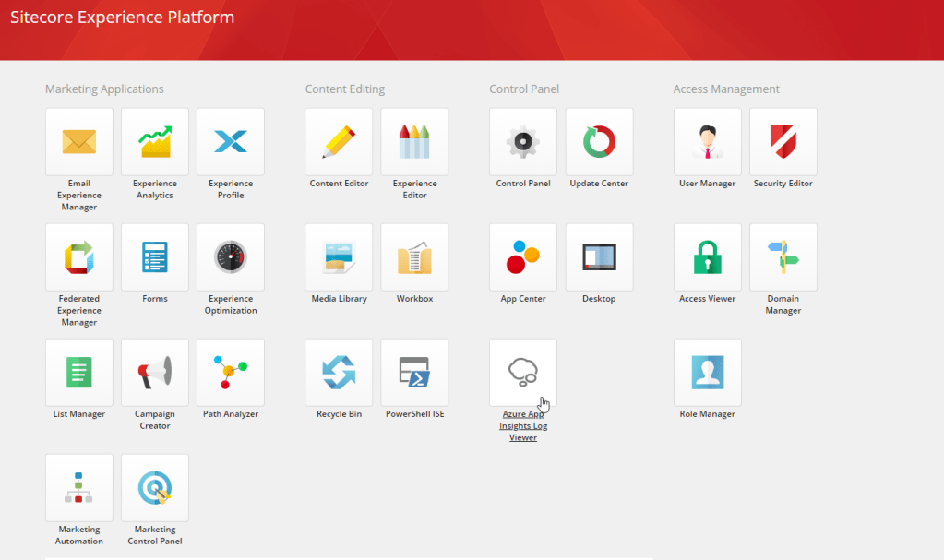
Task: Open the Security Editor
Action: (783, 141)
